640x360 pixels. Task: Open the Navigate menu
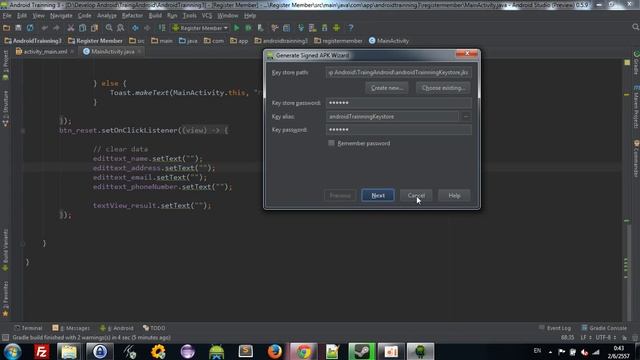pyautogui.click(x=61, y=16)
